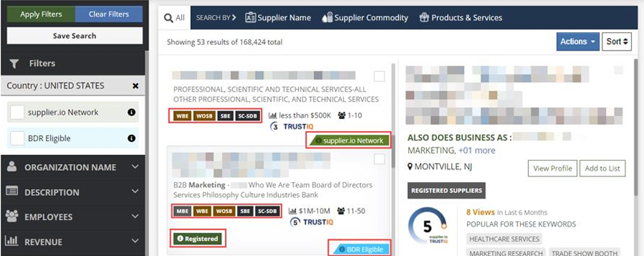Open the Actions dropdown menu

578,42
